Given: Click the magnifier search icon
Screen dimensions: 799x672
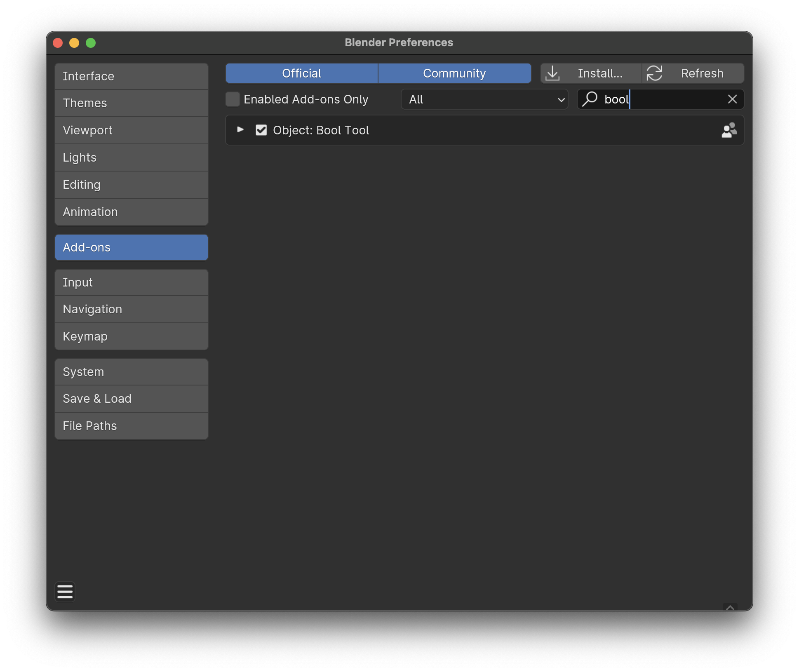Looking at the screenshot, I should pyautogui.click(x=590, y=99).
